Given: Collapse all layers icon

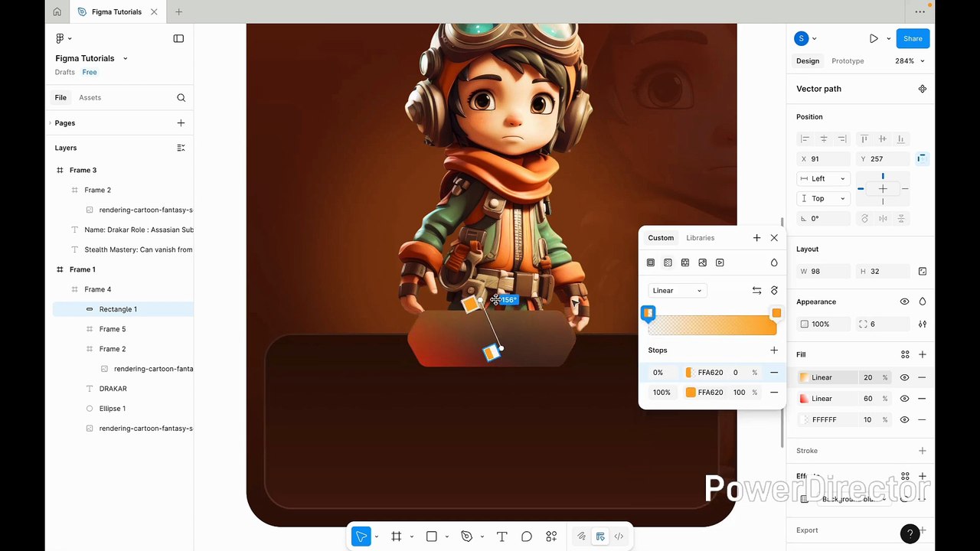Looking at the screenshot, I should pos(181,148).
